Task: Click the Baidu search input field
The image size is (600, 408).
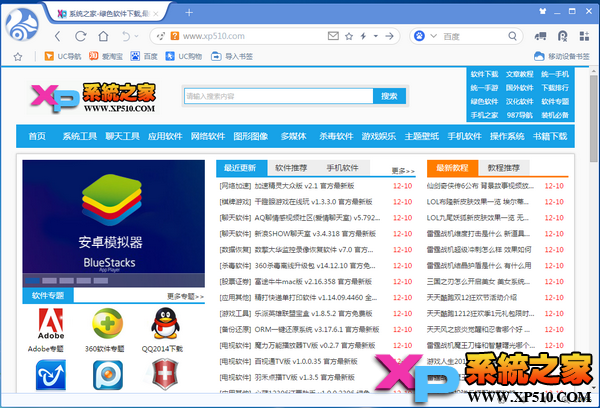Action: pos(473,36)
